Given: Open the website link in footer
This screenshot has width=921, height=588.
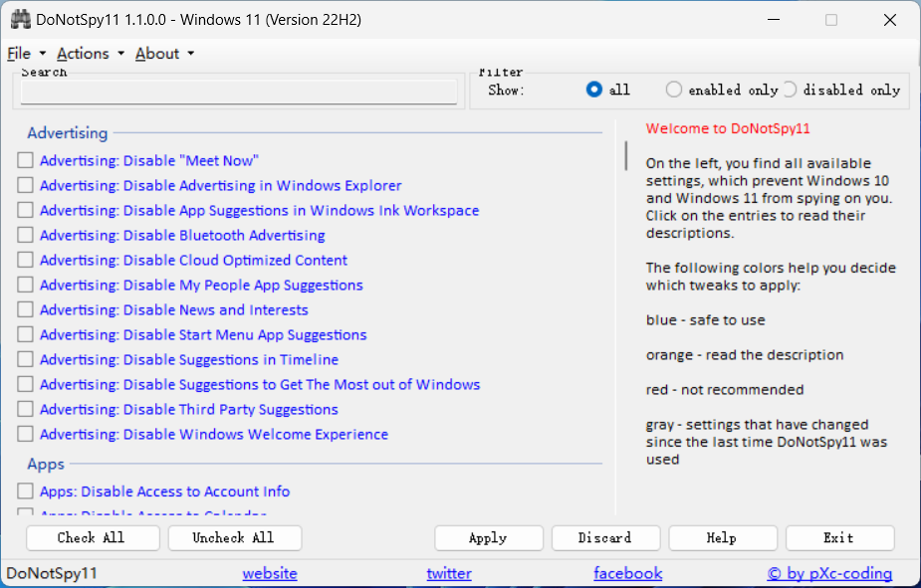Looking at the screenshot, I should tap(270, 573).
